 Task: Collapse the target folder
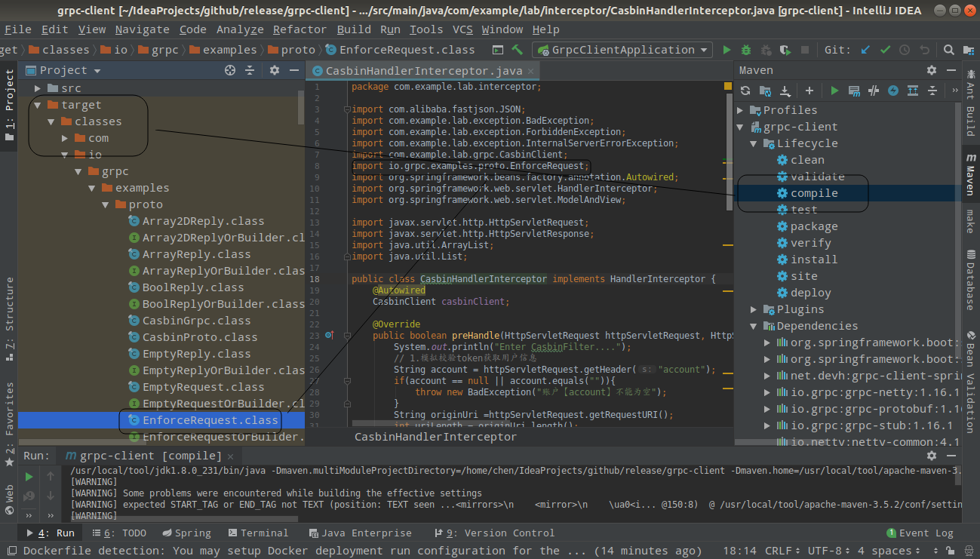(37, 105)
